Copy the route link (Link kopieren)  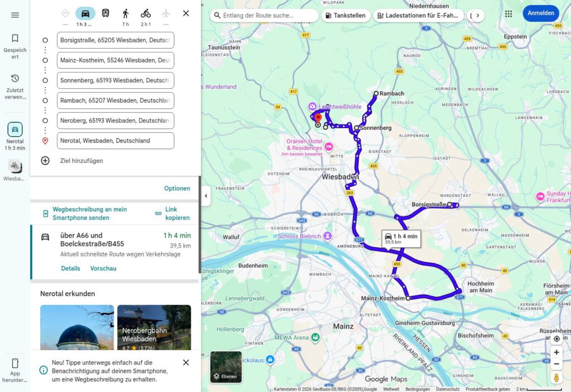tap(173, 214)
